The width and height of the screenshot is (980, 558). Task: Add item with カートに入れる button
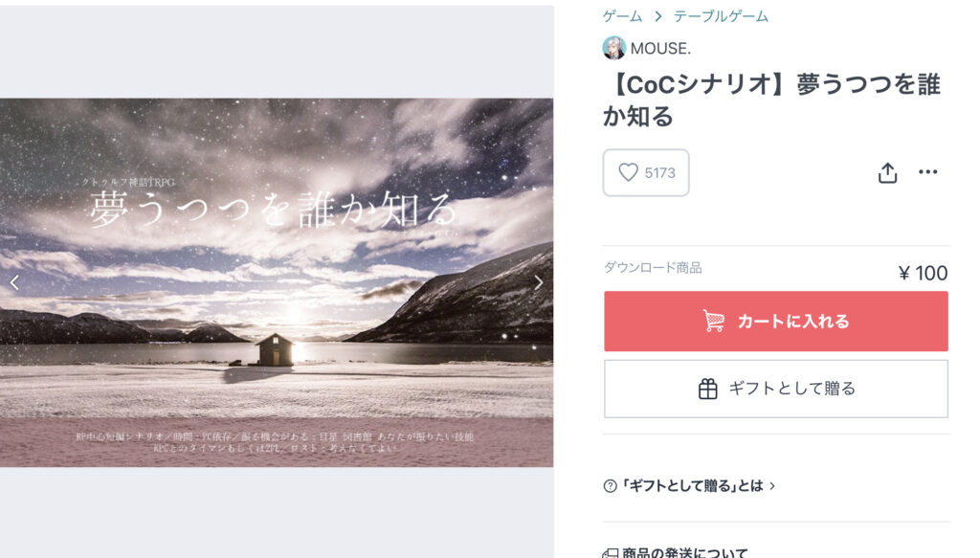click(775, 322)
